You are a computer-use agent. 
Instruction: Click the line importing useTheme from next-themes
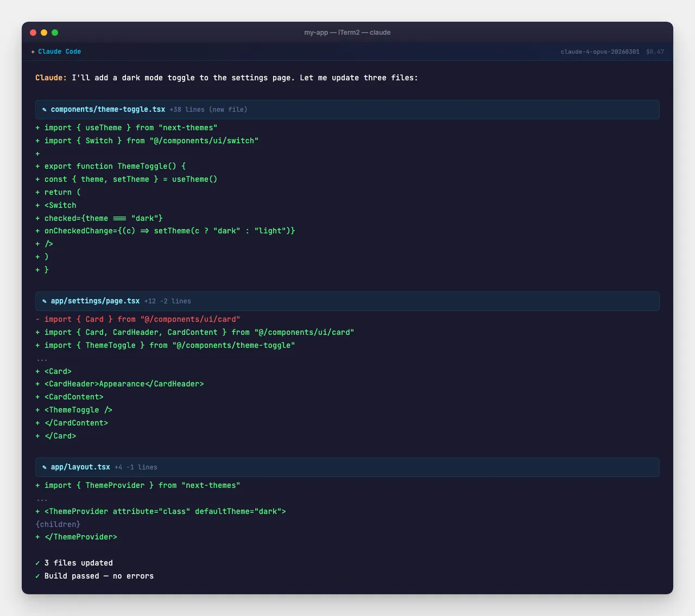tap(127, 128)
